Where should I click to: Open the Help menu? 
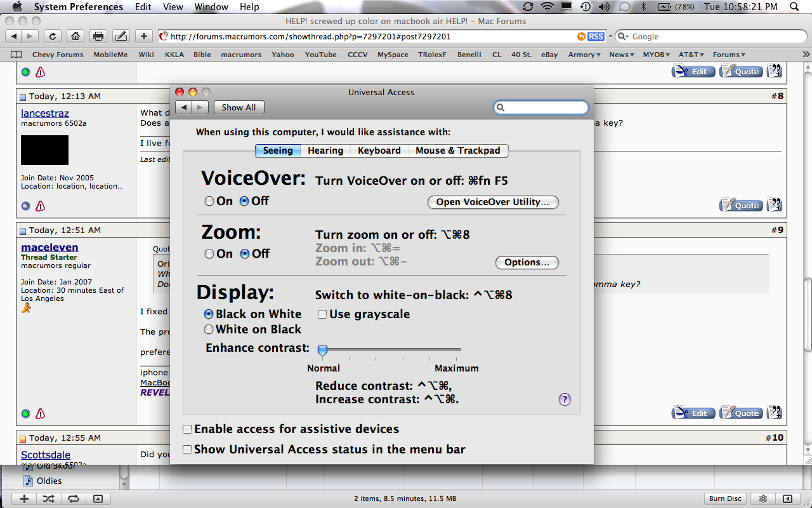pyautogui.click(x=249, y=7)
